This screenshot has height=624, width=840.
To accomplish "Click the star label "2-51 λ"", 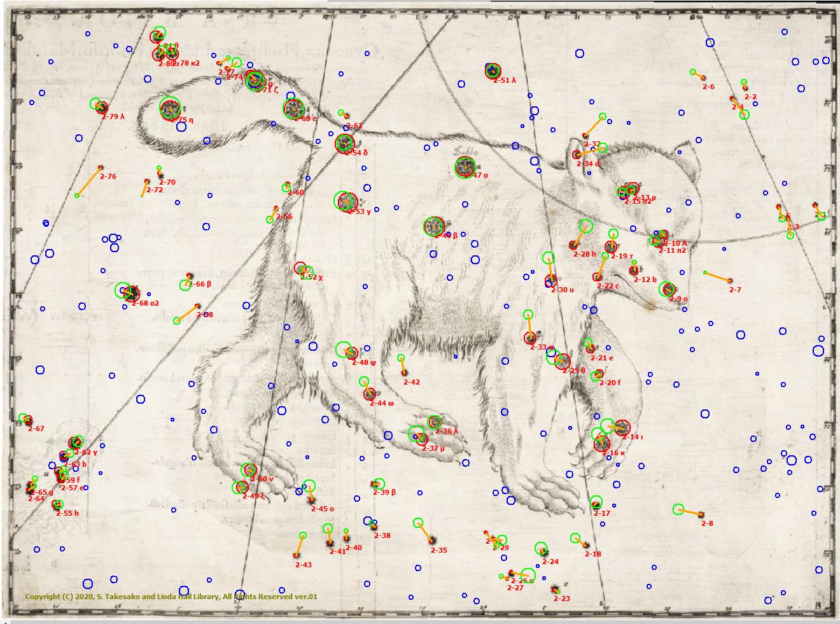I will (x=505, y=81).
